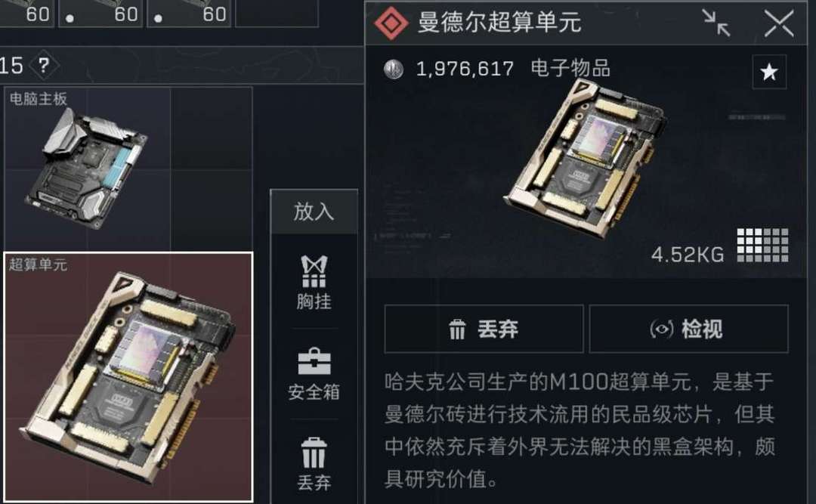Click the question mark help icon
Image resolution: width=816 pixels, height=504 pixels.
[44, 66]
